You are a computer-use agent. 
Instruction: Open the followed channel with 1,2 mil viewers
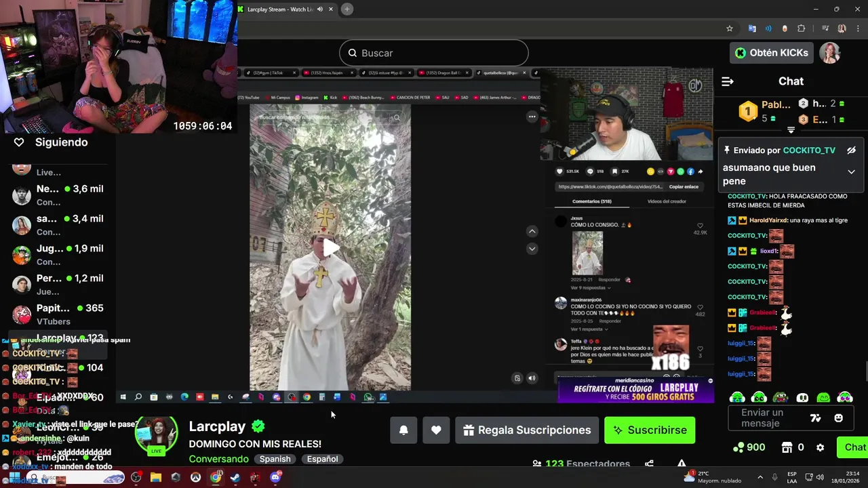(x=58, y=285)
